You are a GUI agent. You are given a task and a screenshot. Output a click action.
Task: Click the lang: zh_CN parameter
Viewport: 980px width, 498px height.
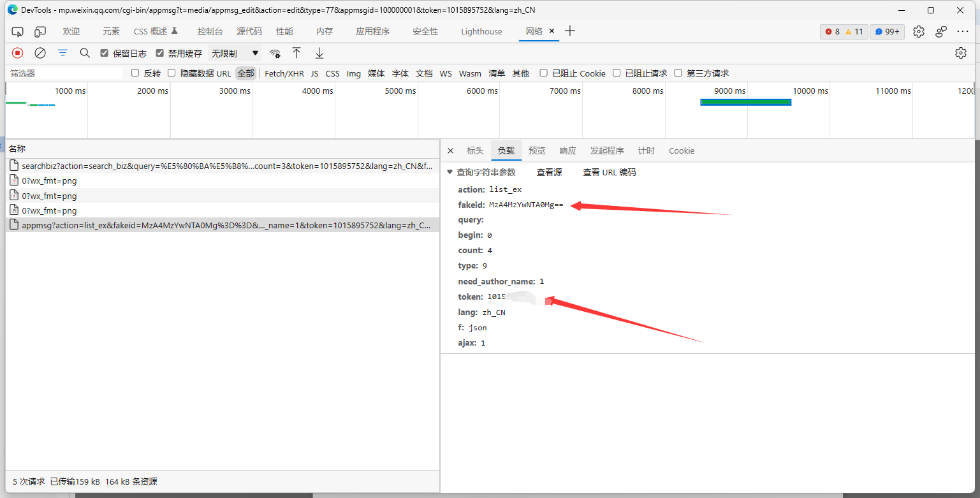481,312
